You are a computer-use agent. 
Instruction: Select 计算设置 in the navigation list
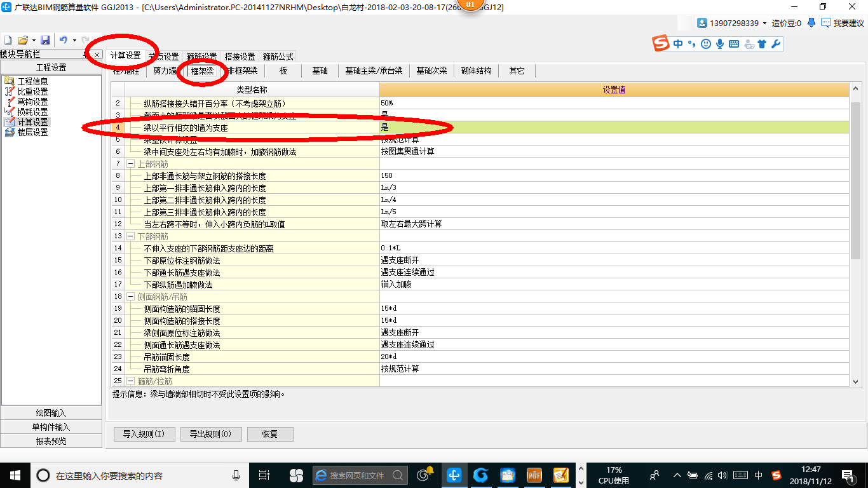[x=32, y=122]
